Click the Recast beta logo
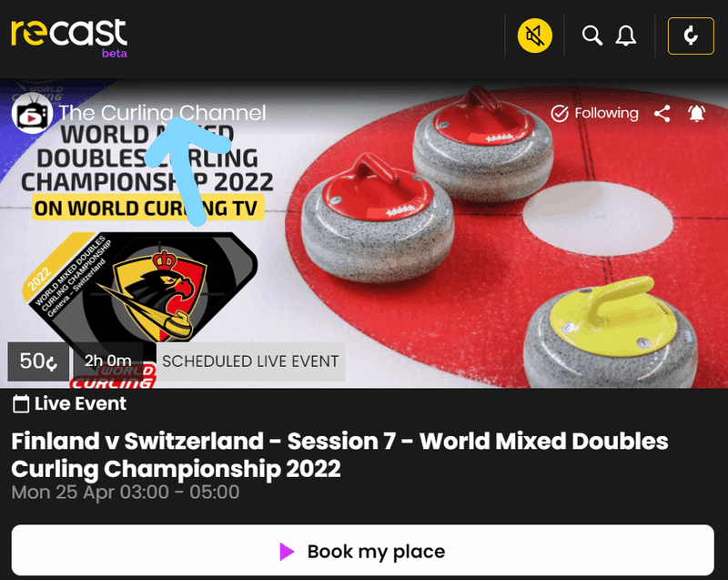The image size is (728, 580). click(x=69, y=37)
